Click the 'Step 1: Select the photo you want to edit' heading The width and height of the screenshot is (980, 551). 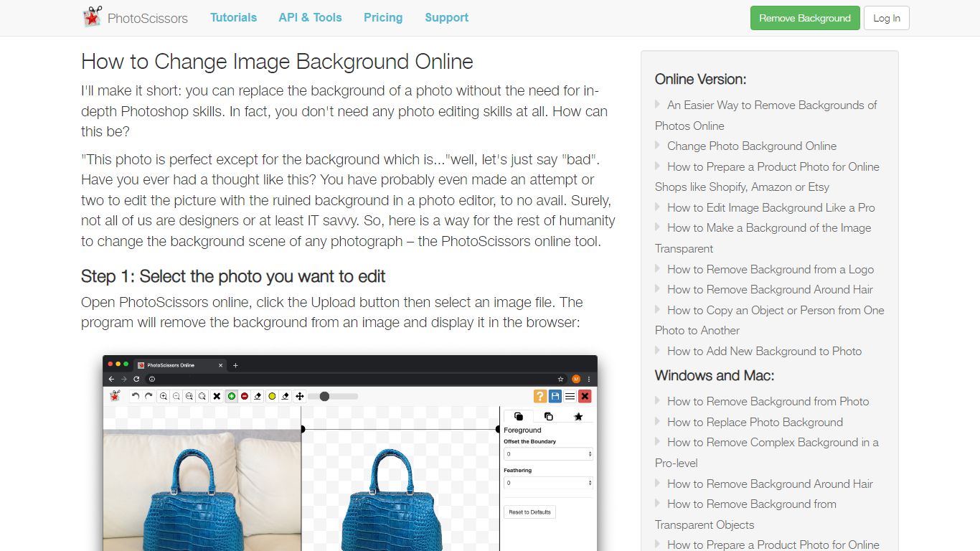click(x=233, y=276)
